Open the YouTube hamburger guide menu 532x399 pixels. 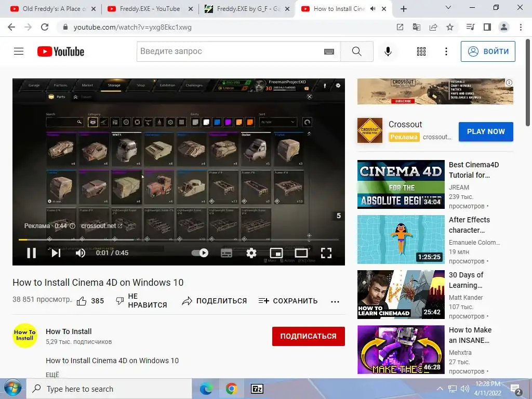[19, 51]
